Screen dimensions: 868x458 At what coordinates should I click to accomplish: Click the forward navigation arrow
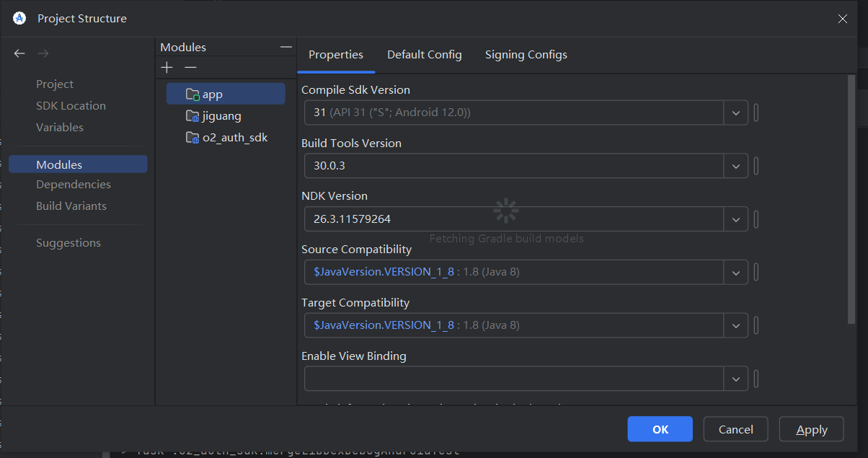point(43,53)
